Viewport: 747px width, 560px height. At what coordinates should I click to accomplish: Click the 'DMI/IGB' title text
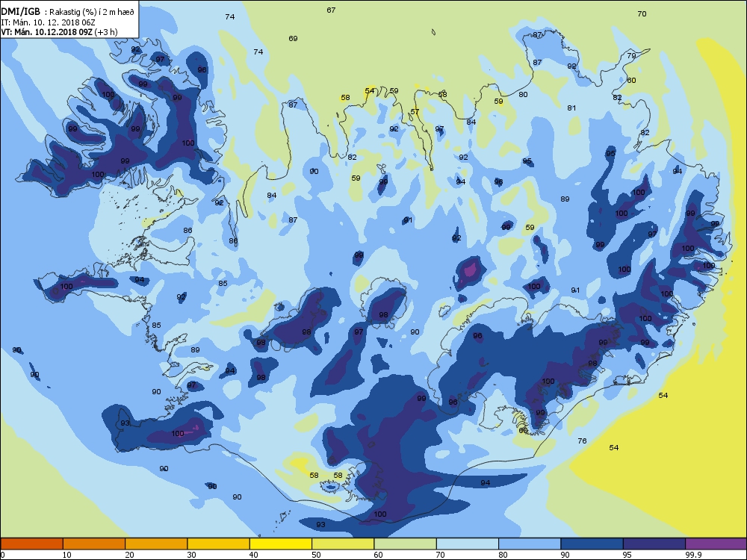(x=20, y=12)
